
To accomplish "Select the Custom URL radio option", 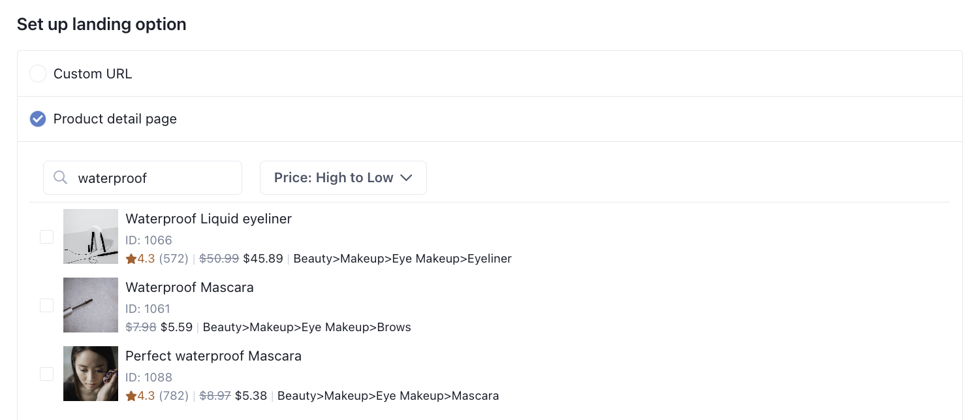I will pyautogui.click(x=38, y=74).
